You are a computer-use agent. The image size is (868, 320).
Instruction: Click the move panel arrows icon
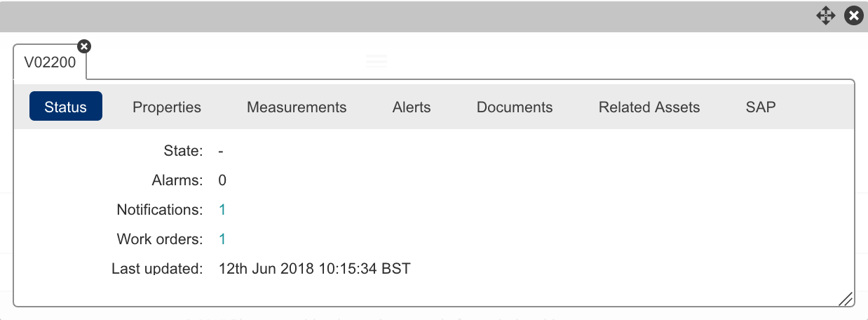click(x=826, y=15)
